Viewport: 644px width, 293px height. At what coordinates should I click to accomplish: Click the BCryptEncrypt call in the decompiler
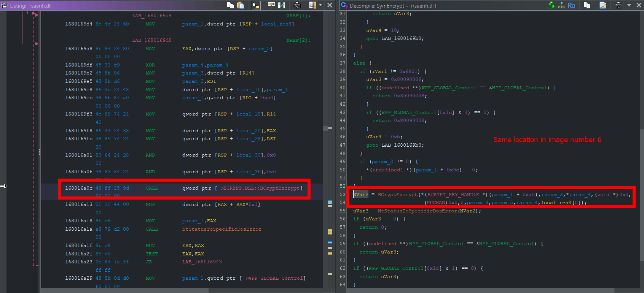397,195
